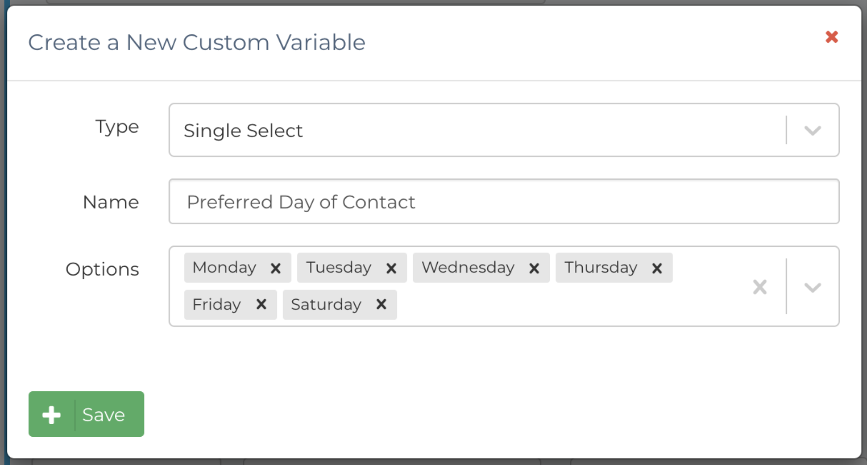Click the Thursday option tag label
The height and width of the screenshot is (465, 868).
[601, 268]
